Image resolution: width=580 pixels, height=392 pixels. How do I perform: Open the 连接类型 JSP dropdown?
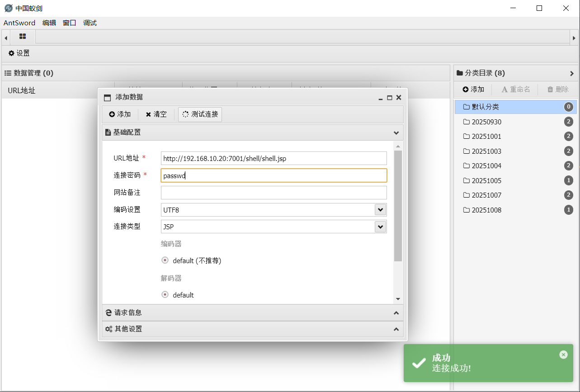(x=380, y=227)
